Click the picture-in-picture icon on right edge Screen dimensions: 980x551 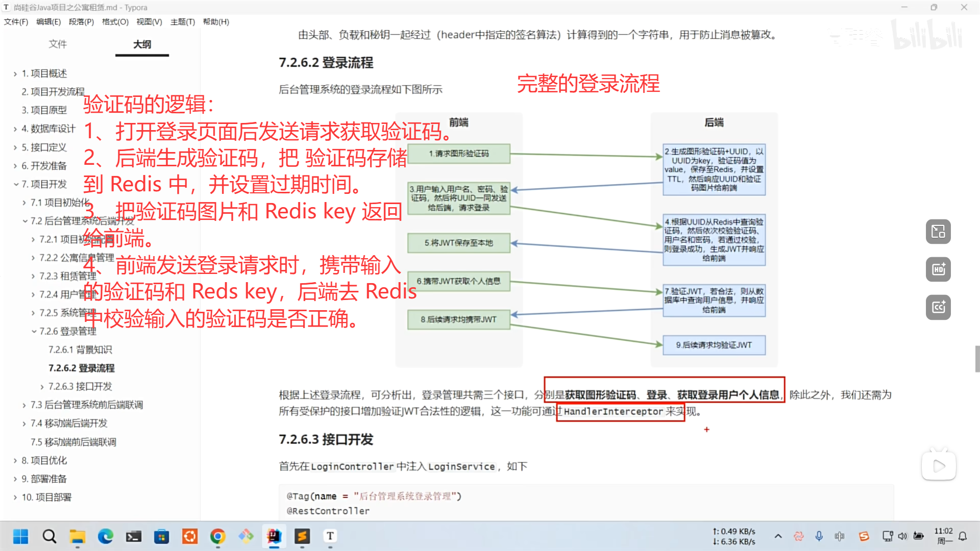click(938, 232)
